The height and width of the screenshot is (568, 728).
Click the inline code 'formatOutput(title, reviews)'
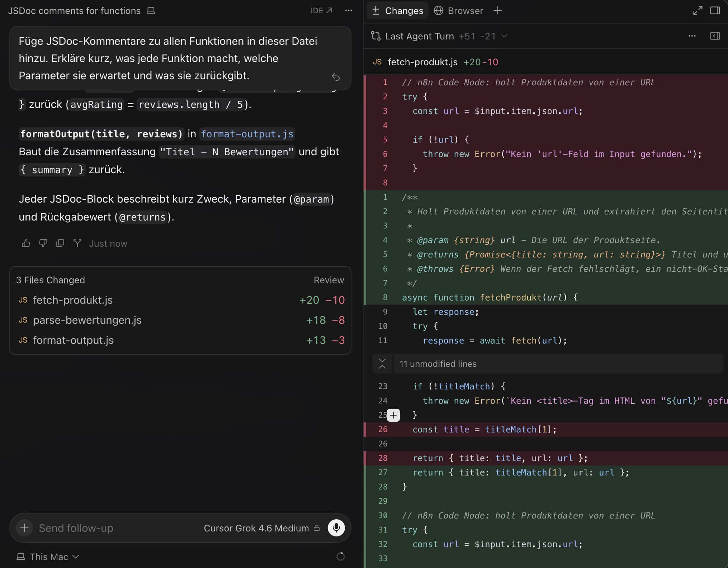101,134
